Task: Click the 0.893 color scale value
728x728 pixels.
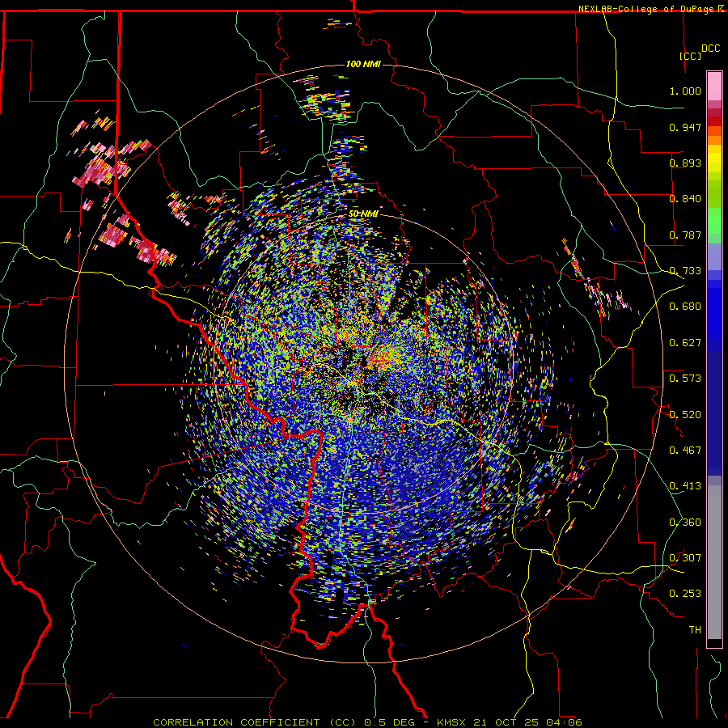Action: click(685, 163)
